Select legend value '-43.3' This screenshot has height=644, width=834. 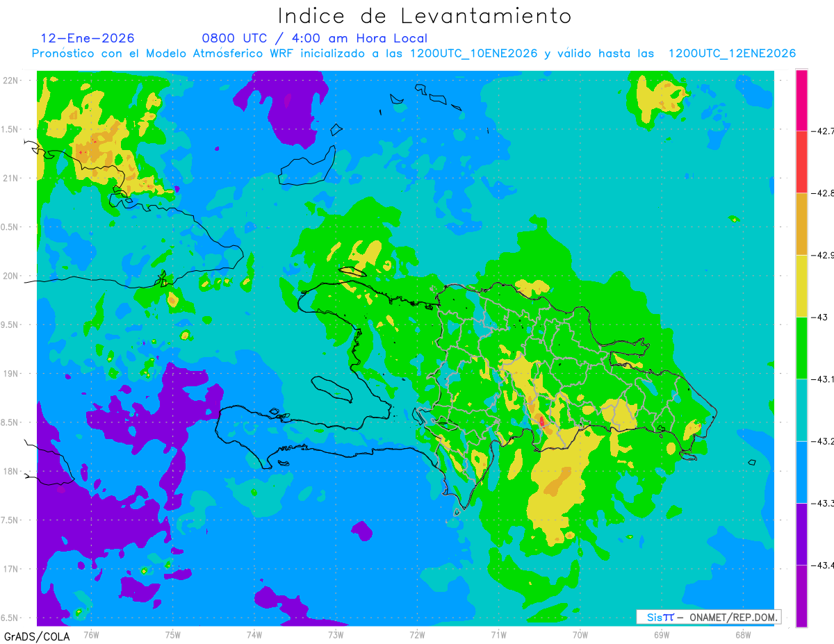pyautogui.click(x=821, y=503)
